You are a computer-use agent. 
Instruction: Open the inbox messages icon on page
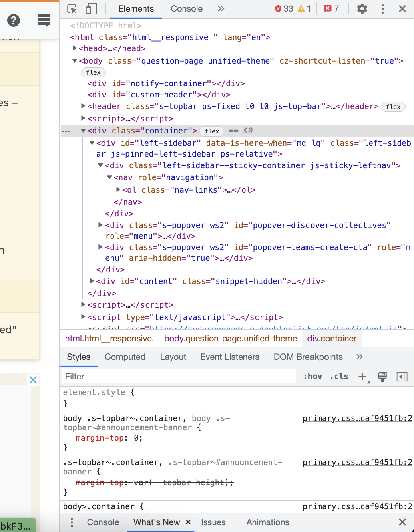point(44,20)
